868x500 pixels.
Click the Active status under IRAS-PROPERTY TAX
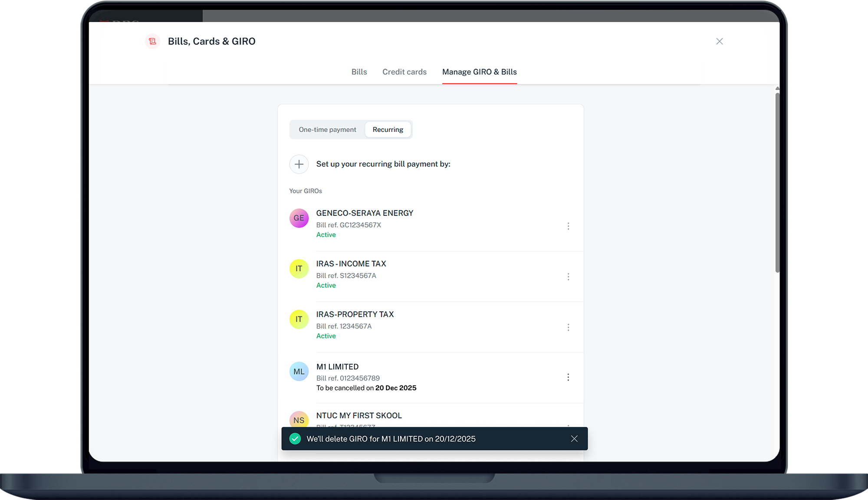(x=326, y=336)
